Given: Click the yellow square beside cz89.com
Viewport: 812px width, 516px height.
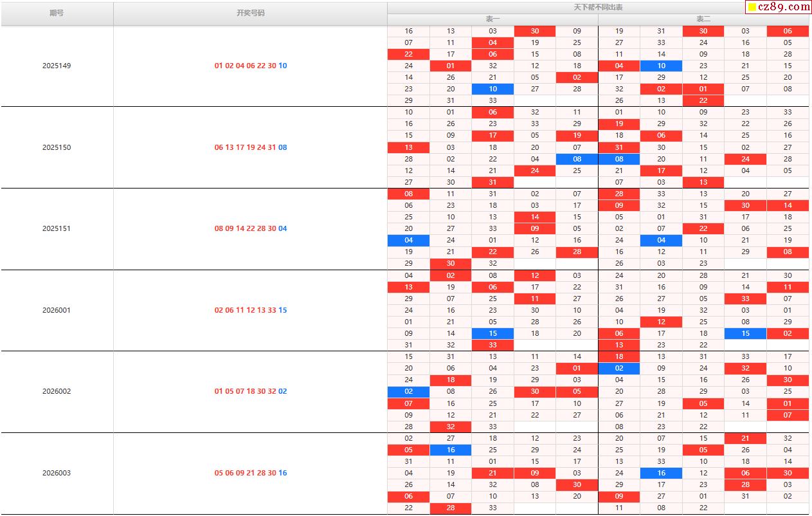Looking at the screenshot, I should [x=752, y=7].
